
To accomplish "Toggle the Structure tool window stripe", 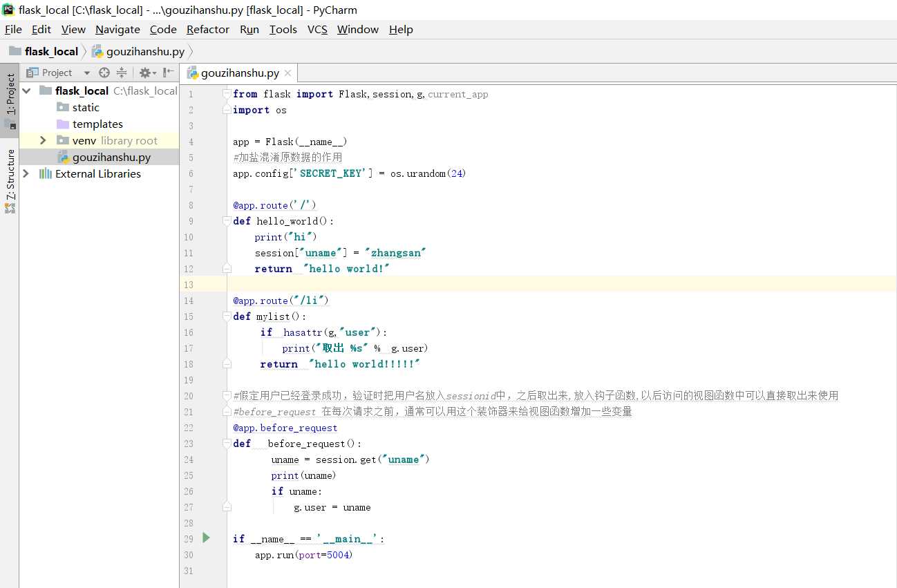I will (10, 182).
